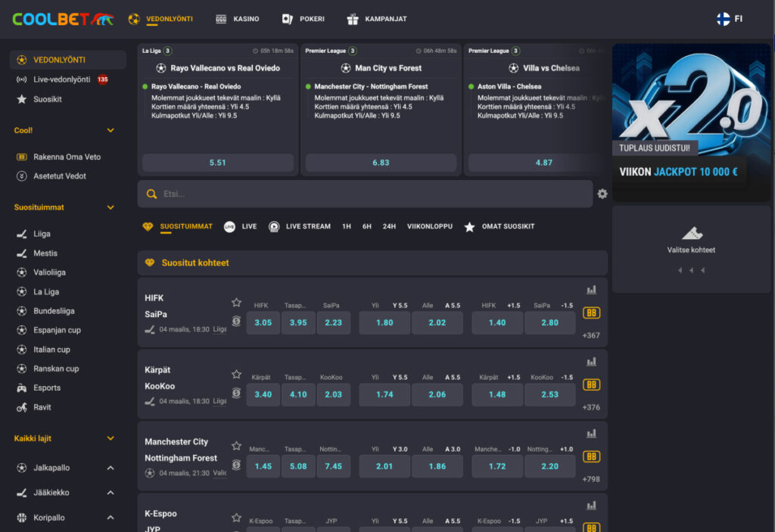Switch to the Kasino tab

click(238, 19)
